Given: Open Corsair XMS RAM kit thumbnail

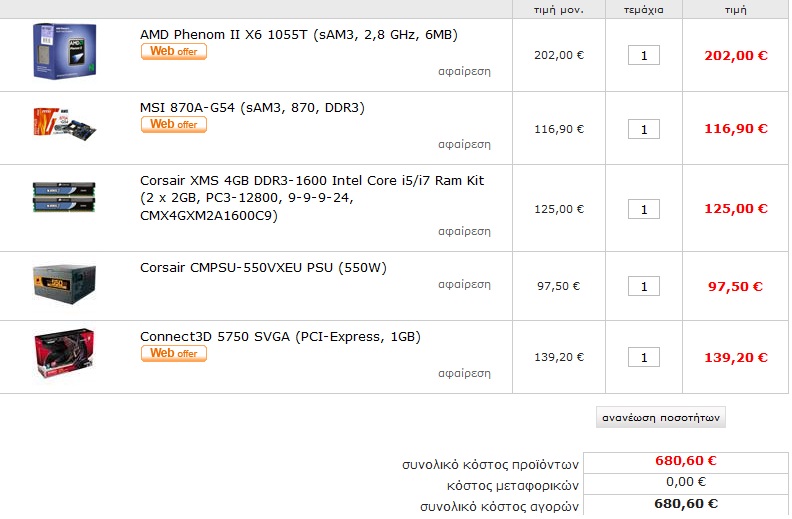Looking at the screenshot, I should pyautogui.click(x=64, y=197).
